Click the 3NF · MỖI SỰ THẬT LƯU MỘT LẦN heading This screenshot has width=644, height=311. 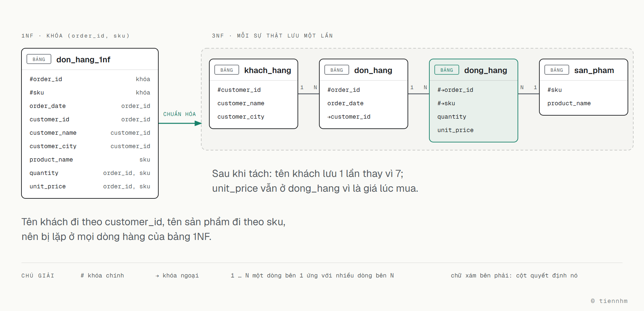[x=272, y=36]
